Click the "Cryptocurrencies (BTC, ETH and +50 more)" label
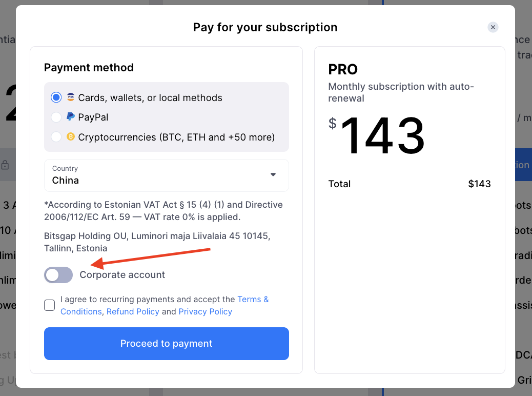532x396 pixels. (176, 137)
